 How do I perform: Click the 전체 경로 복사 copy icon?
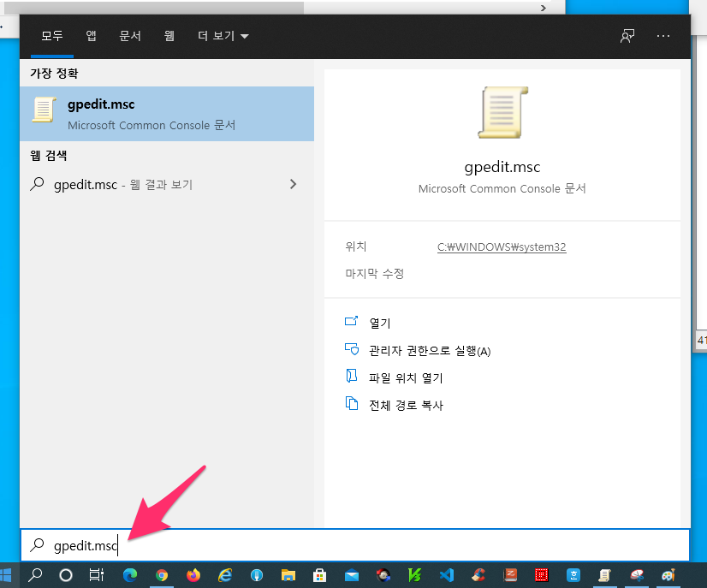[351, 403]
